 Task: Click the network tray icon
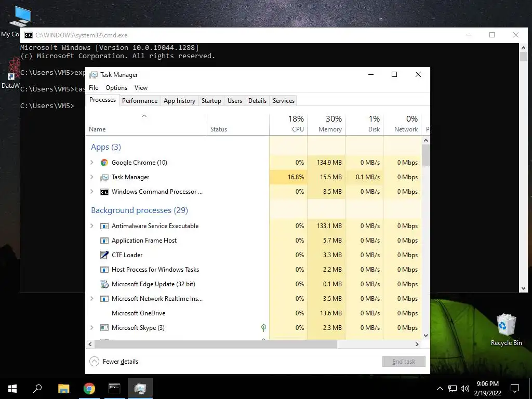pyautogui.click(x=453, y=389)
